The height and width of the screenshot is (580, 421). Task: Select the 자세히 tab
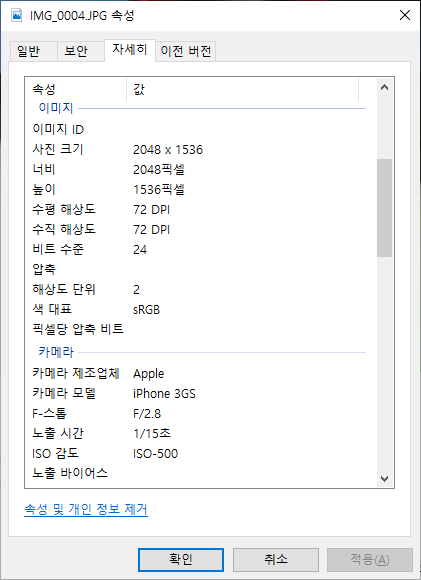click(x=130, y=50)
